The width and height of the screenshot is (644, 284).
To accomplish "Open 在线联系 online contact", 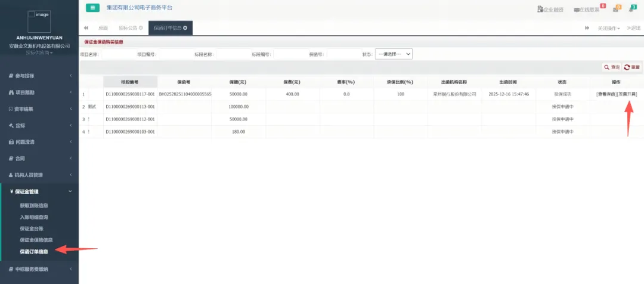I will tap(587, 9).
